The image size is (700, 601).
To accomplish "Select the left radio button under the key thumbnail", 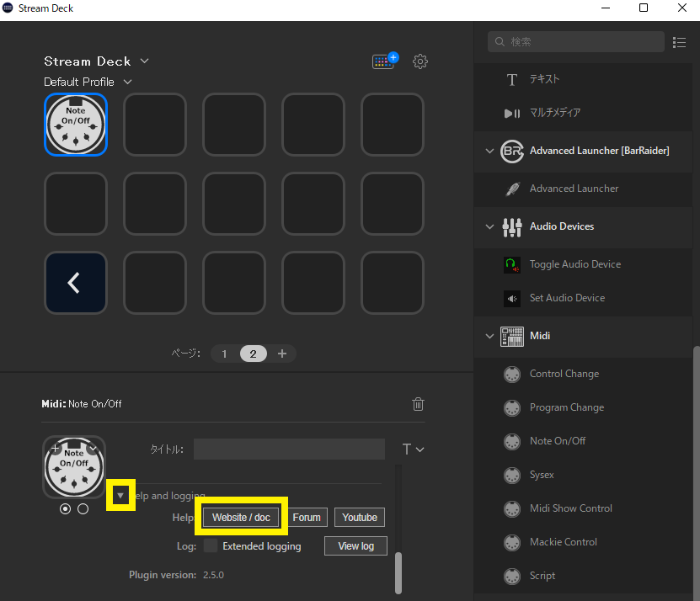I will coord(65,508).
